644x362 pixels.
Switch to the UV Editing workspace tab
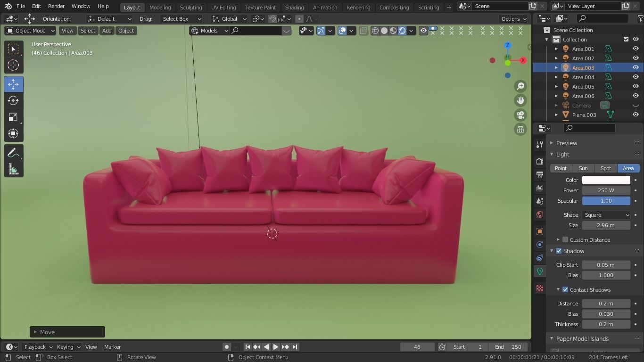pos(223,7)
